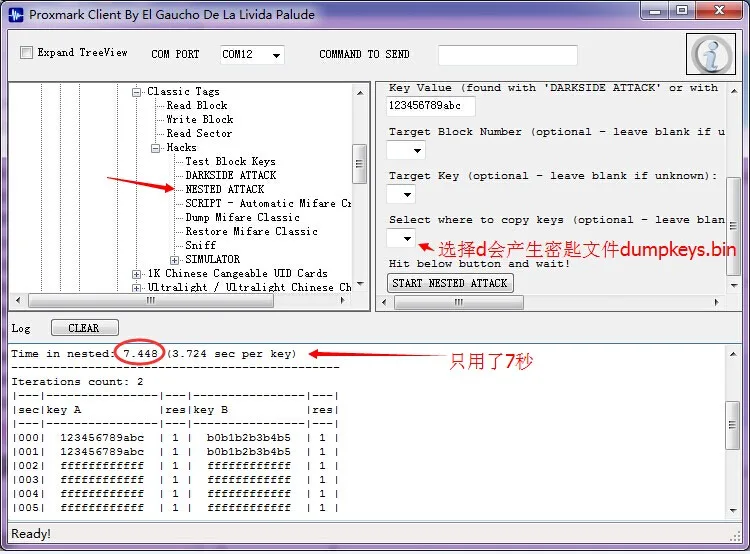Select Dump Mifare Classic item
The width and height of the screenshot is (750, 554).
coord(242,217)
